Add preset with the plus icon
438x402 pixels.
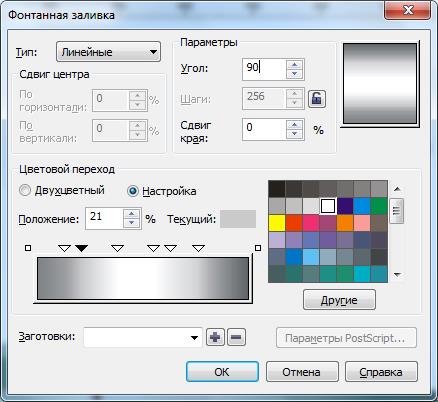[x=215, y=337]
